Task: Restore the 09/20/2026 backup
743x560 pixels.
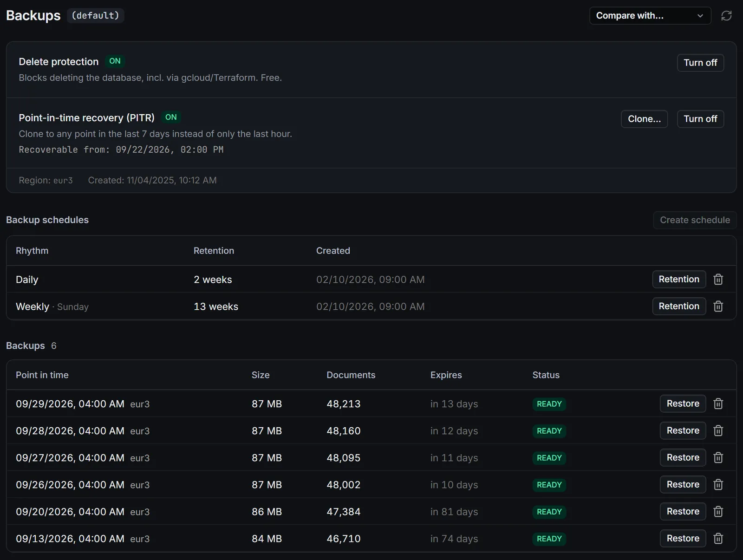Action: click(683, 511)
